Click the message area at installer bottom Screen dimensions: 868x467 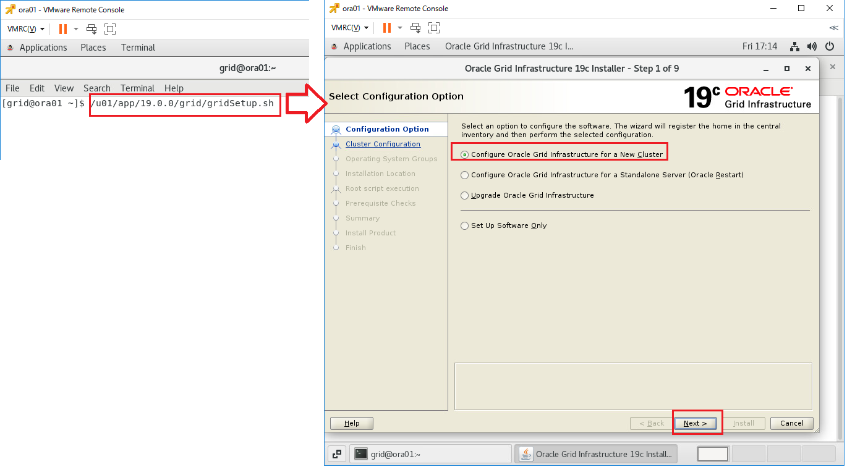coord(633,386)
